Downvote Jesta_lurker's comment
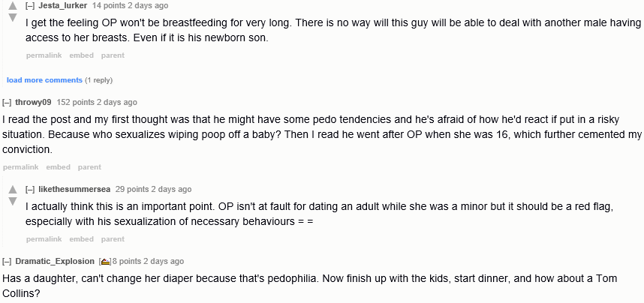This screenshot has width=644, height=303. pyautogui.click(x=12, y=18)
